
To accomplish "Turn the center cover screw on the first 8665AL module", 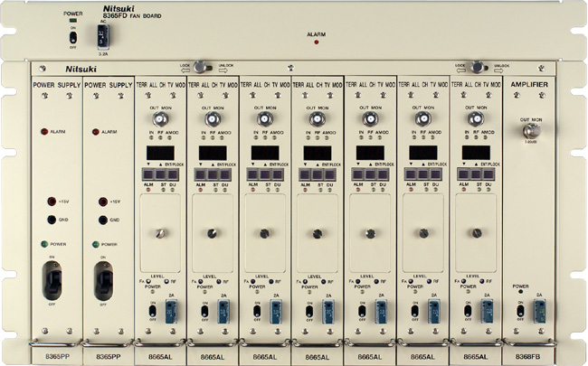I will coord(160,233).
